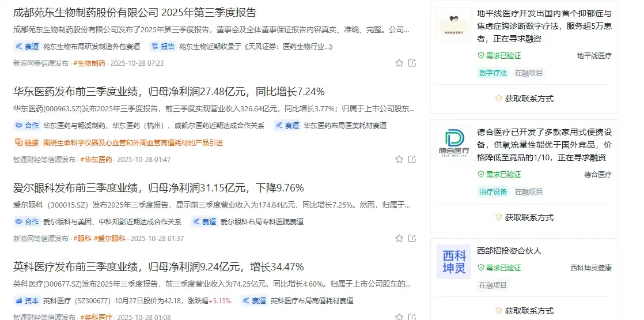
Task: Get contact info for 西部招投资合伙人
Action: coord(524,311)
